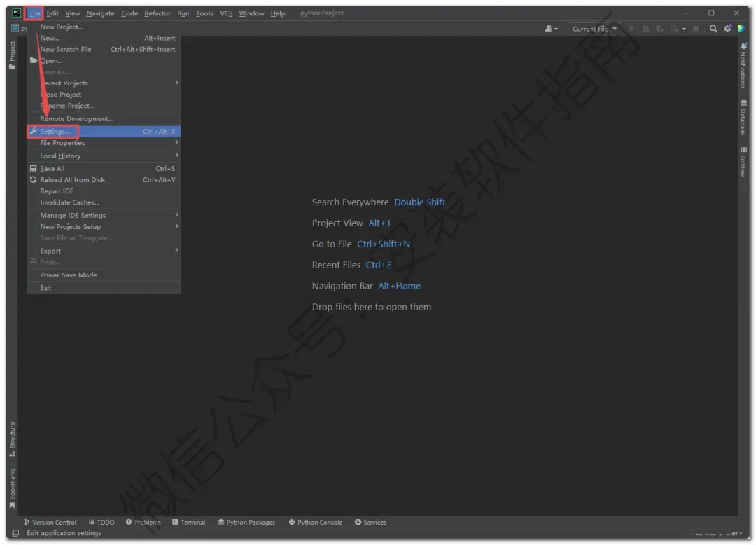Close the File menu by clicking File
Viewport: 756px width, 545px height.
click(x=35, y=13)
